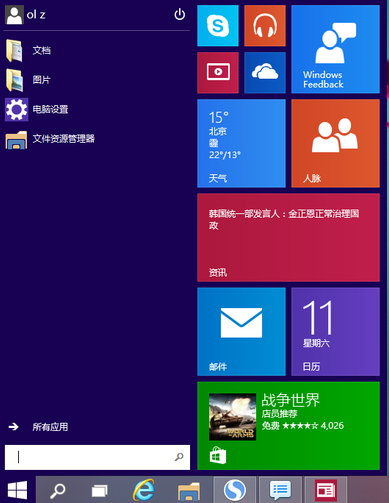Open the 邮件 Mail tile
The height and width of the screenshot is (503, 389).
click(241, 332)
